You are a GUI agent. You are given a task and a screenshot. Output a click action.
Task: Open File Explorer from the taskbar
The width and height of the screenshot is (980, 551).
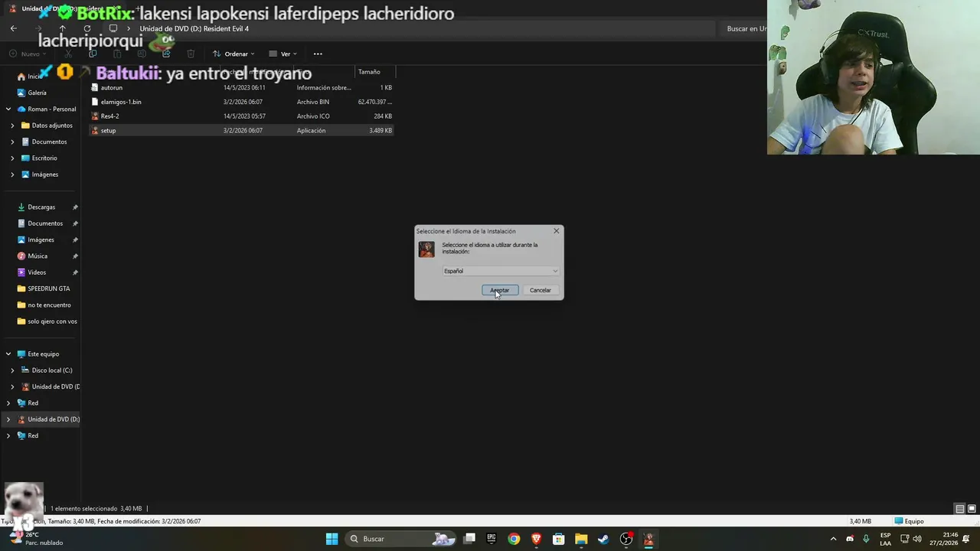point(581,539)
